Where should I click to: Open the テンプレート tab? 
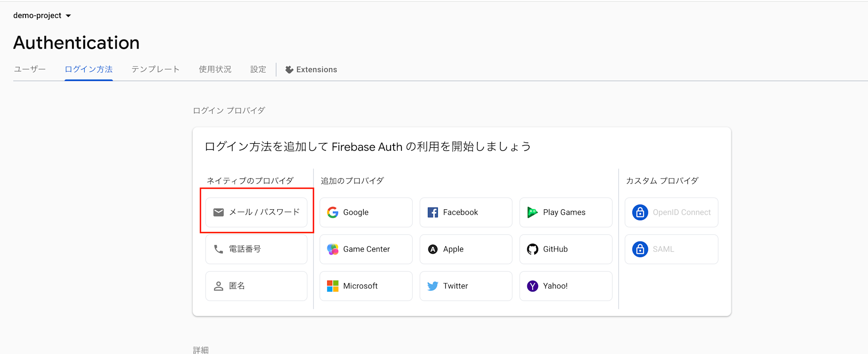155,69
